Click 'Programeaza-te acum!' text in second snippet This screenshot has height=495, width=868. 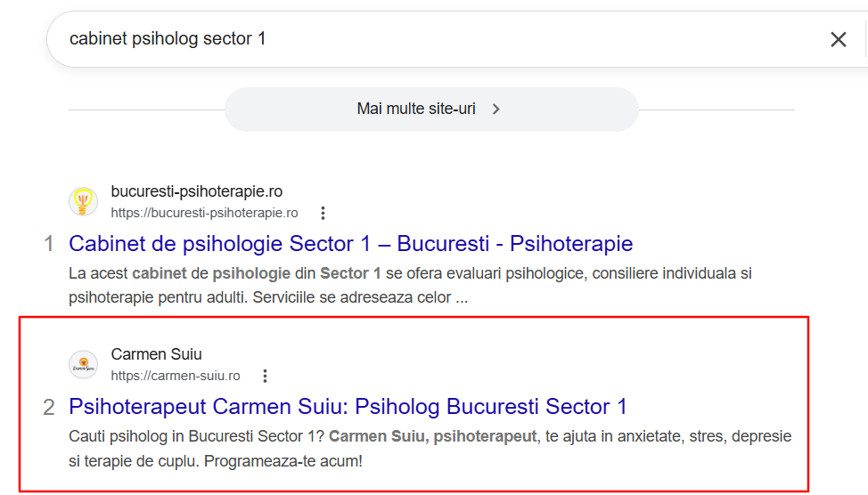tap(283, 460)
